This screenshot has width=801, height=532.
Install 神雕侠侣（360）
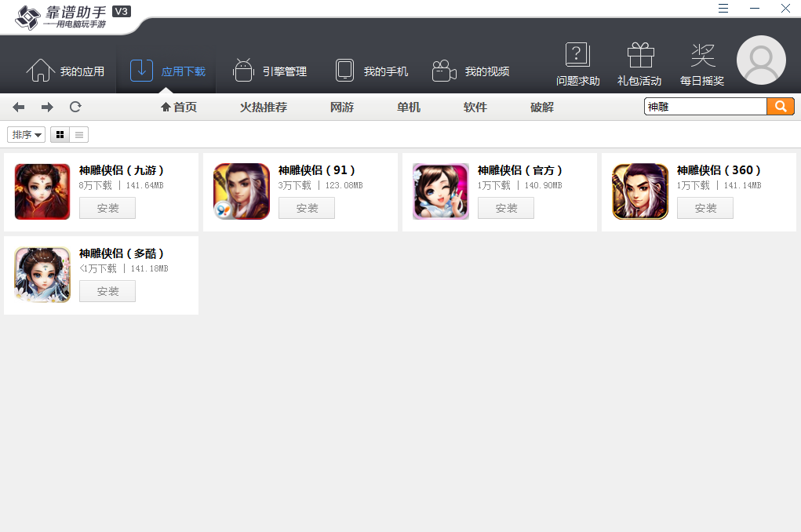tap(705, 208)
